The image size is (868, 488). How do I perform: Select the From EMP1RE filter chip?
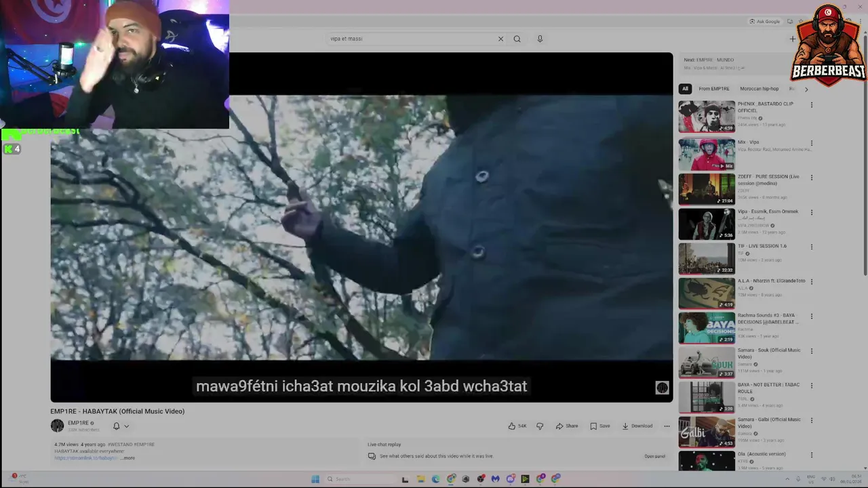(714, 89)
